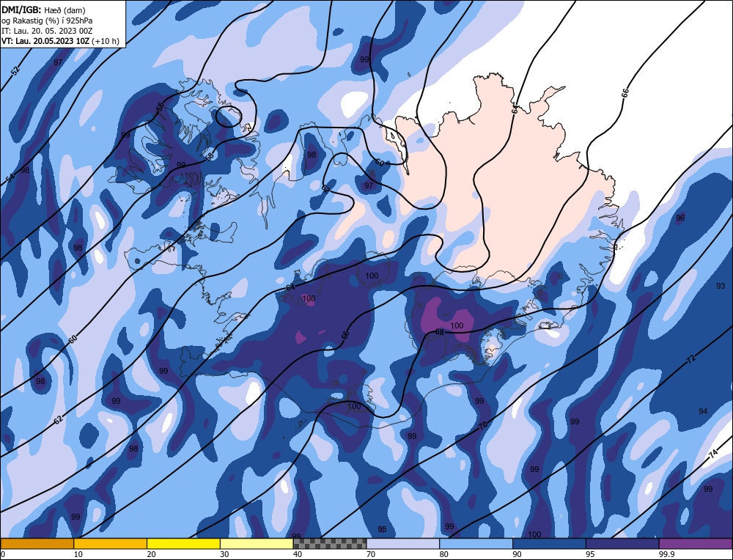The image size is (733, 560).
Task: Click the pale yellow 30–40 legend swatch
Action: pos(257,543)
